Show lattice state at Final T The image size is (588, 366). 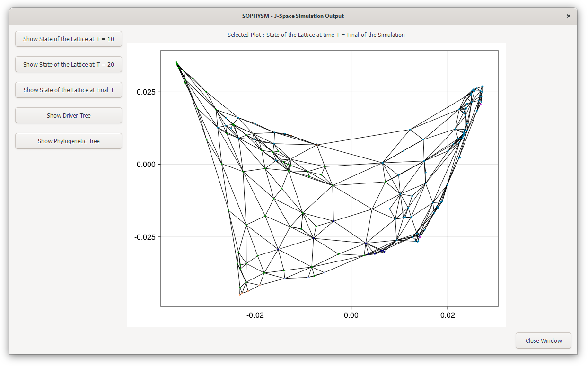pyautogui.click(x=69, y=90)
